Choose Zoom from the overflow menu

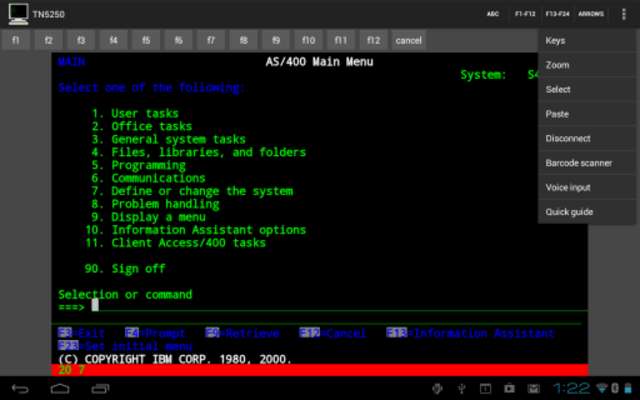587,65
